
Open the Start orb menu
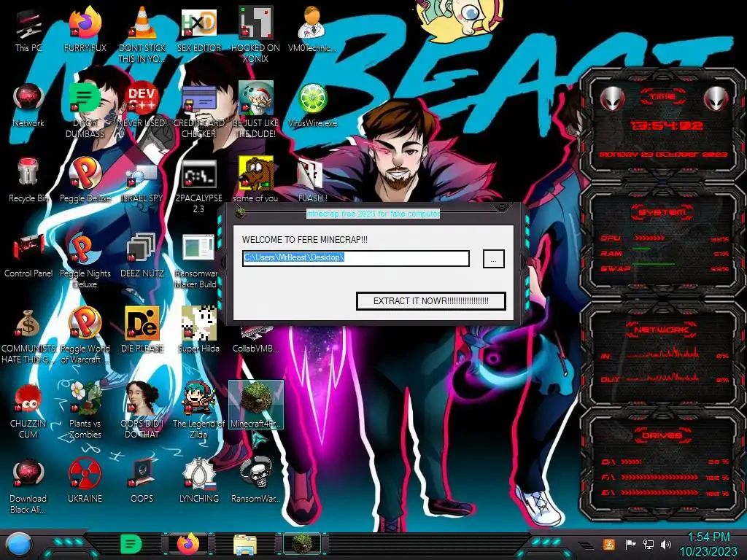point(19,545)
